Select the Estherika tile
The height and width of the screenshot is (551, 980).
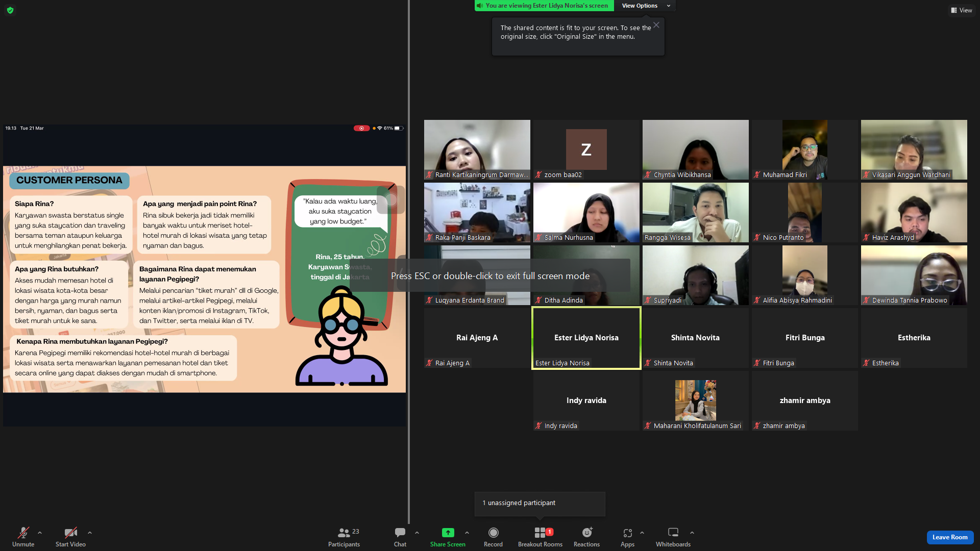click(x=914, y=338)
